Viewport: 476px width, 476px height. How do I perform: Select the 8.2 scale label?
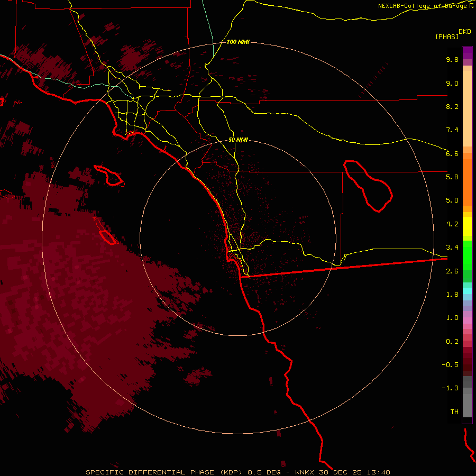(452, 106)
